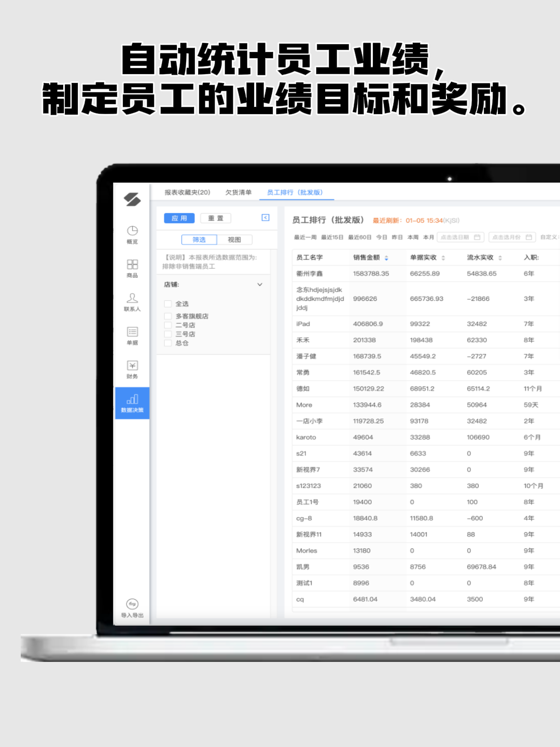The height and width of the screenshot is (747, 560).
Task: Collapse the 店铺 section chevron
Action: (x=260, y=285)
